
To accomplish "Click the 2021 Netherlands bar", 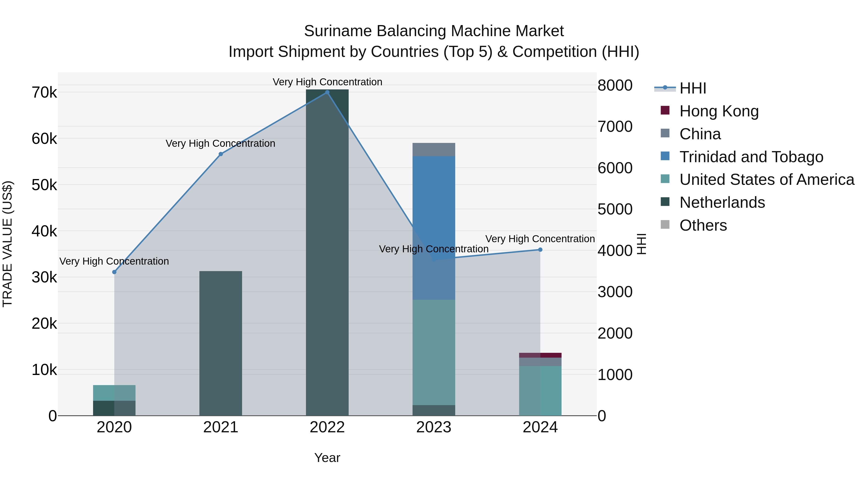I will pyautogui.click(x=221, y=343).
